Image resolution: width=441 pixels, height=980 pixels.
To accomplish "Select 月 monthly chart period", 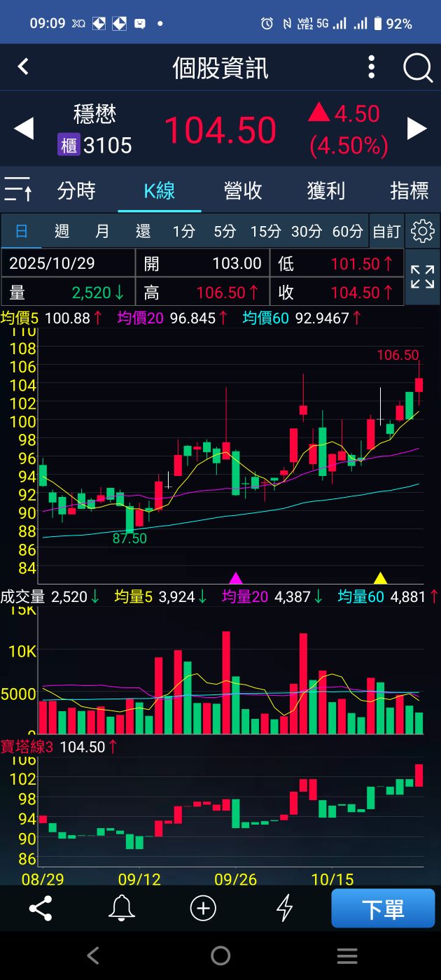I will [102, 232].
